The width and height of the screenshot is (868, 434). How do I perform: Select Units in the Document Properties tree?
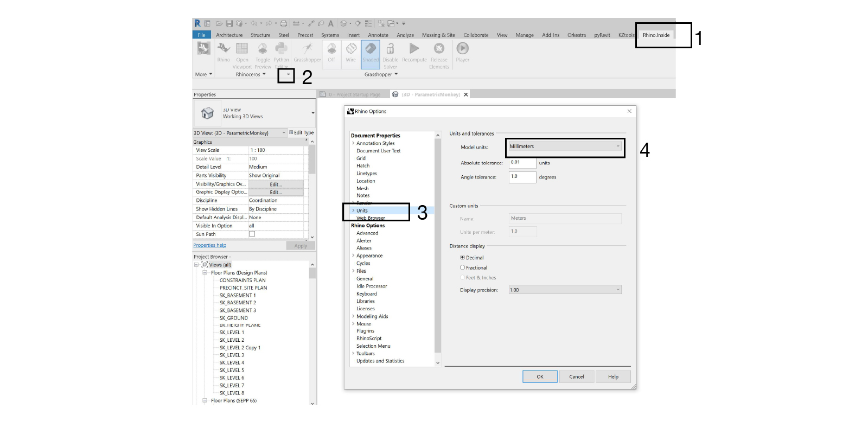pos(362,210)
